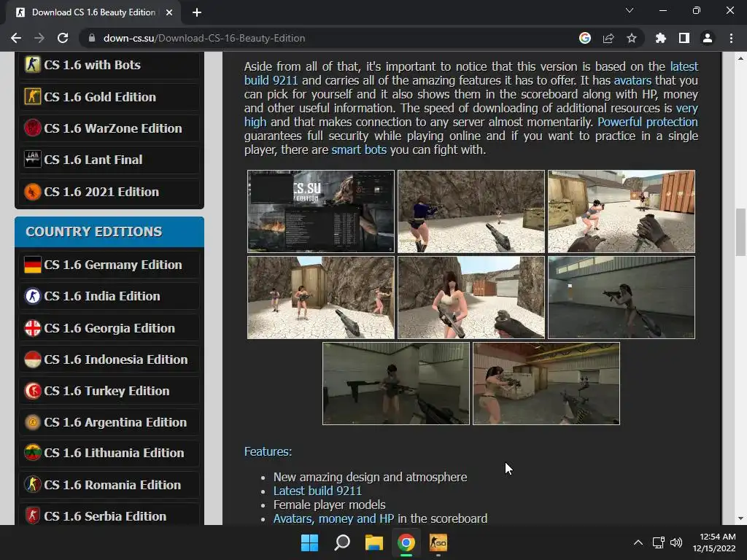Screen dimensions: 747x560
Task: Click the Chrome icon in the taskbar
Action: click(x=406, y=542)
